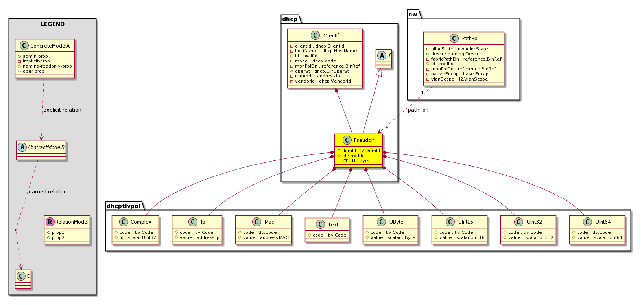Click 'vendorId : dhcp.VendorId' attribute
644x305 pixels.
click(x=323, y=81)
